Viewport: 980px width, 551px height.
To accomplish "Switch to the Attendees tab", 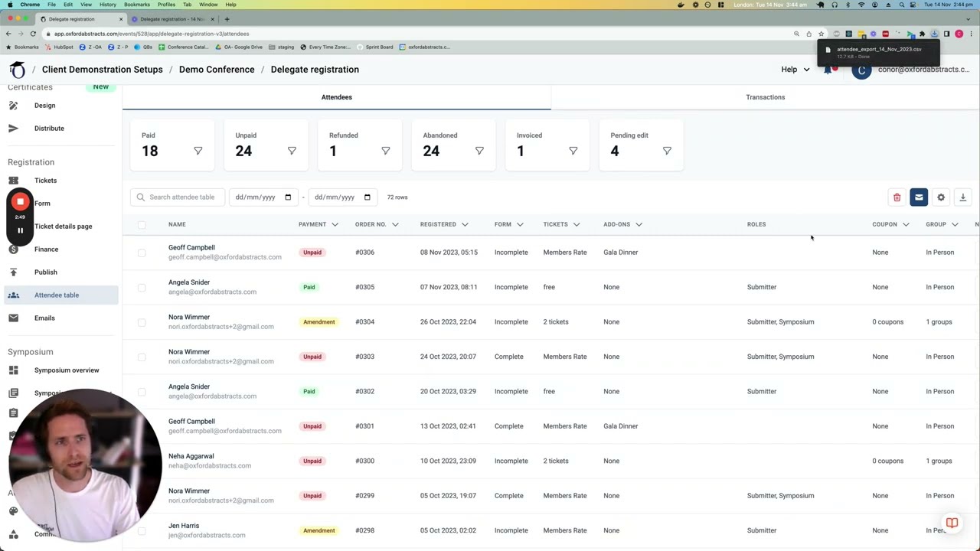I will (337, 97).
